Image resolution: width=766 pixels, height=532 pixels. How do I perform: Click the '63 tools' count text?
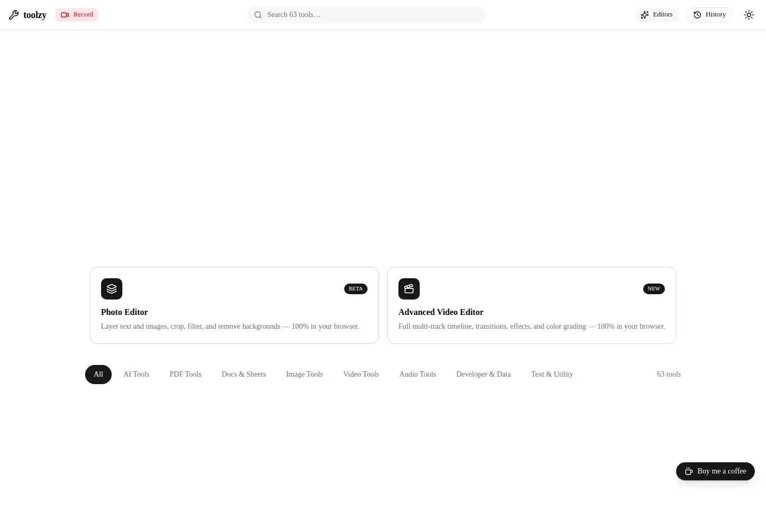[669, 375]
